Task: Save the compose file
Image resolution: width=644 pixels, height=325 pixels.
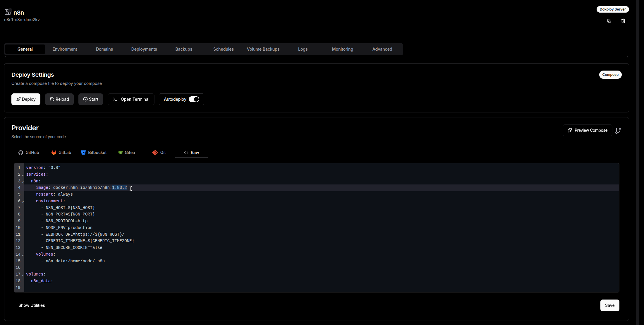Action: (x=610, y=305)
